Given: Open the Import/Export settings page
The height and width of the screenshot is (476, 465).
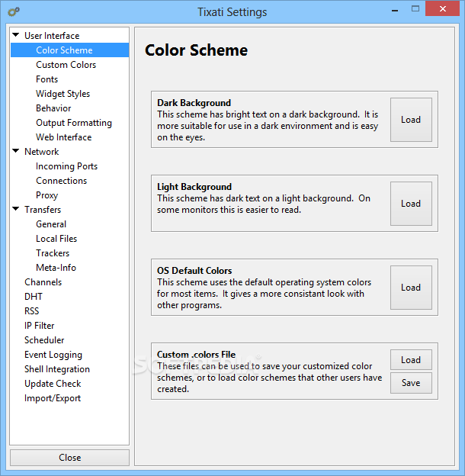Looking at the screenshot, I should pos(53,398).
